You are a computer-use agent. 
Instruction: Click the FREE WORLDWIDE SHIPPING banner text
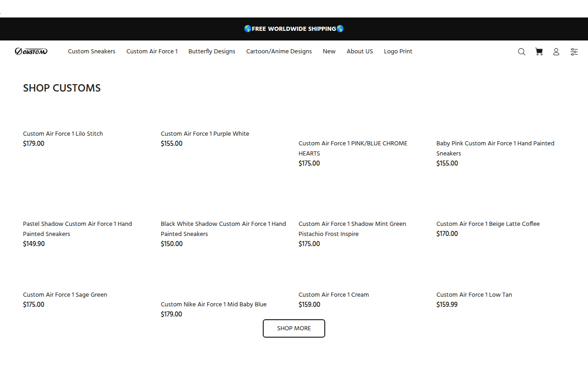(294, 29)
